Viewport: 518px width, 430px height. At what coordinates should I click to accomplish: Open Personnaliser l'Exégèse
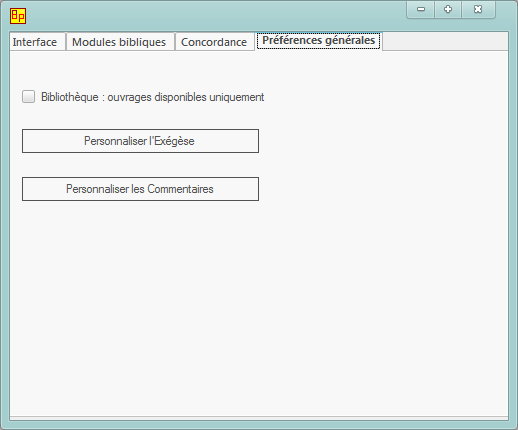pyautogui.click(x=140, y=141)
